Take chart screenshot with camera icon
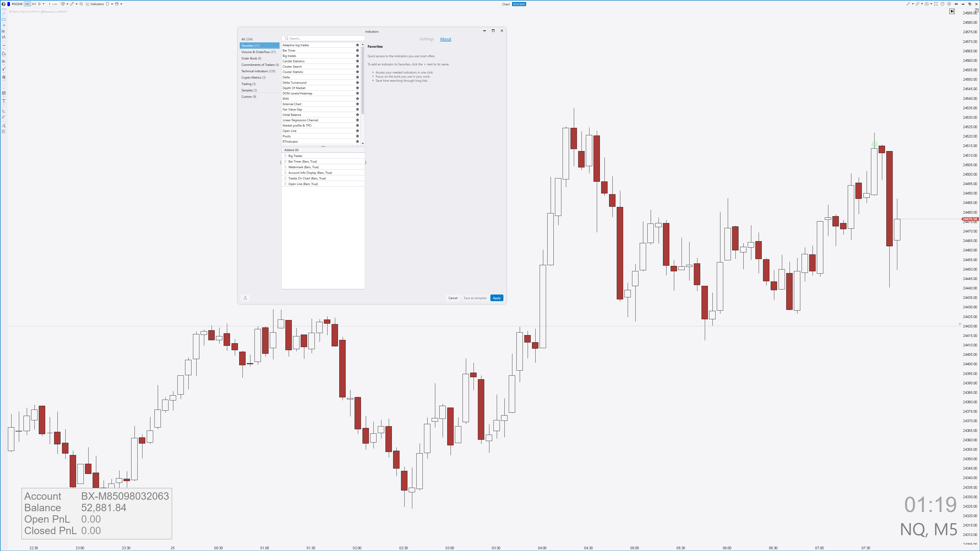 (x=927, y=4)
